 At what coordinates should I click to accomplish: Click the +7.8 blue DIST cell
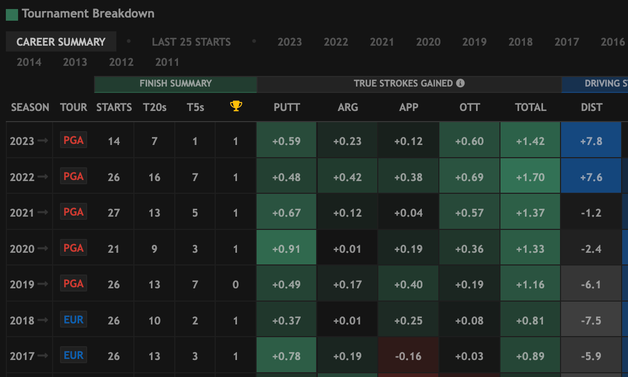591,140
